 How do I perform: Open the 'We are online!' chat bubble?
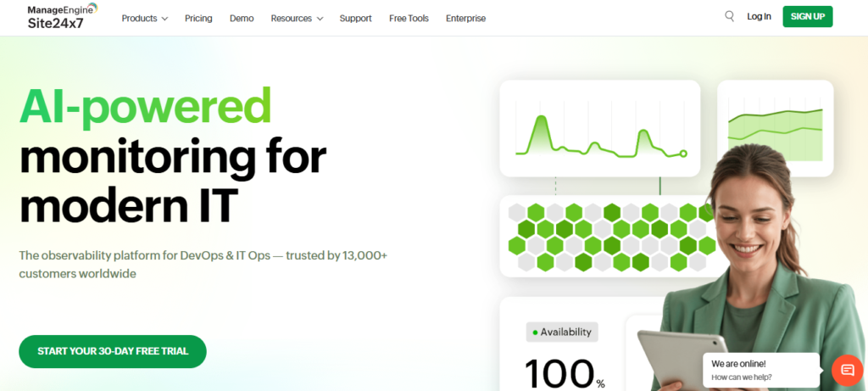click(760, 370)
